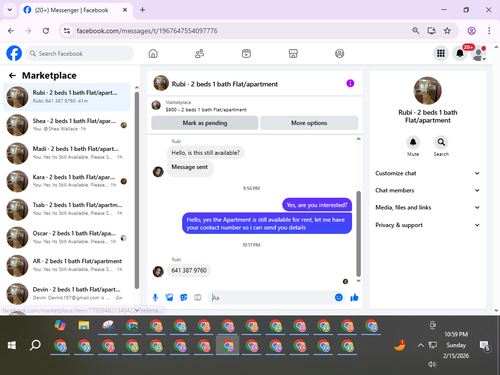View site information icon in address bar

pos(67,31)
